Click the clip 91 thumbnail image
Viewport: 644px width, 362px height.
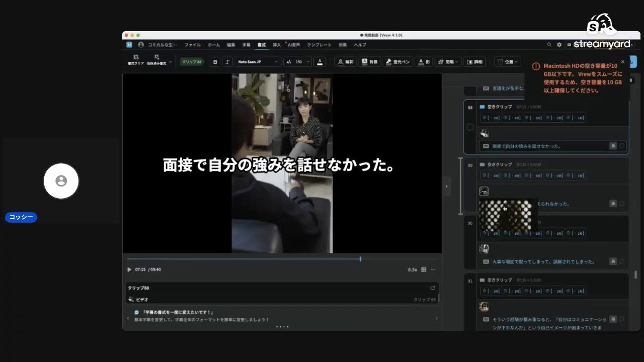click(484, 307)
